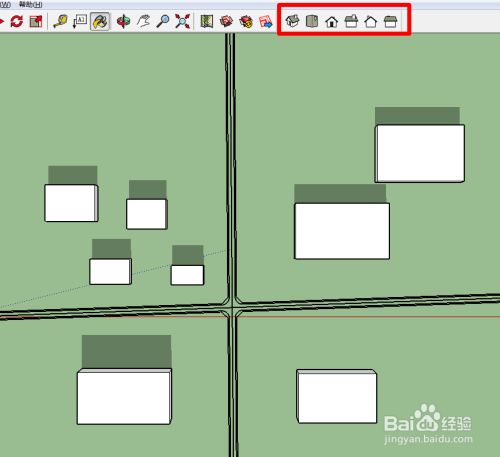This screenshot has width=500, height=457.
Task: Select the Orbit tool
Action: coord(123,21)
